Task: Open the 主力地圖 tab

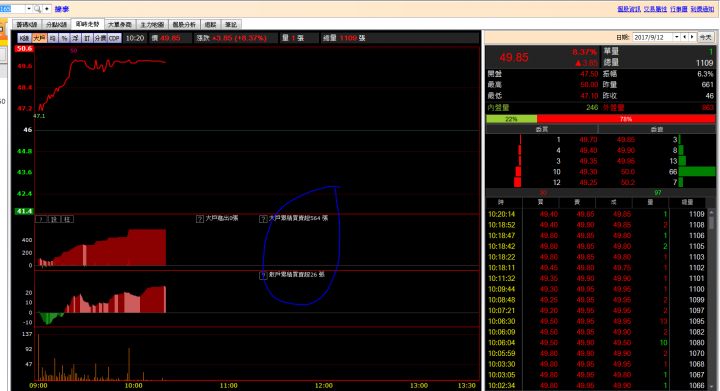Action: [x=152, y=24]
